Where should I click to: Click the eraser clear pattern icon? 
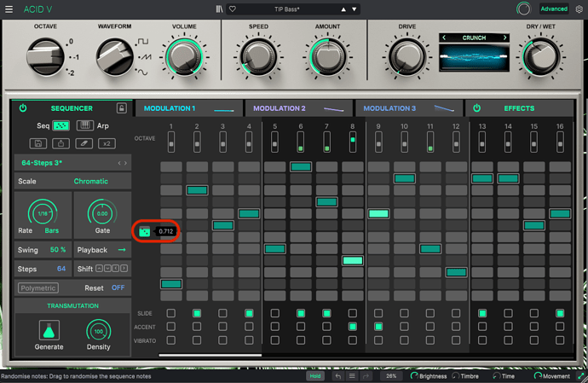[x=84, y=143]
